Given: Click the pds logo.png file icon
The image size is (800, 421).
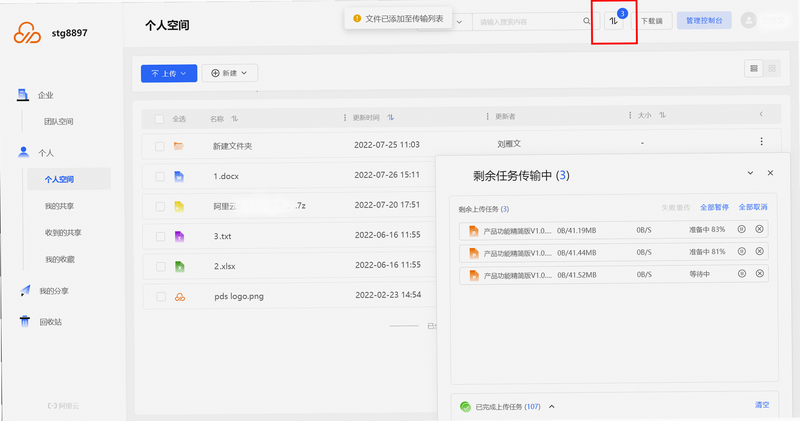Looking at the screenshot, I should click(180, 297).
